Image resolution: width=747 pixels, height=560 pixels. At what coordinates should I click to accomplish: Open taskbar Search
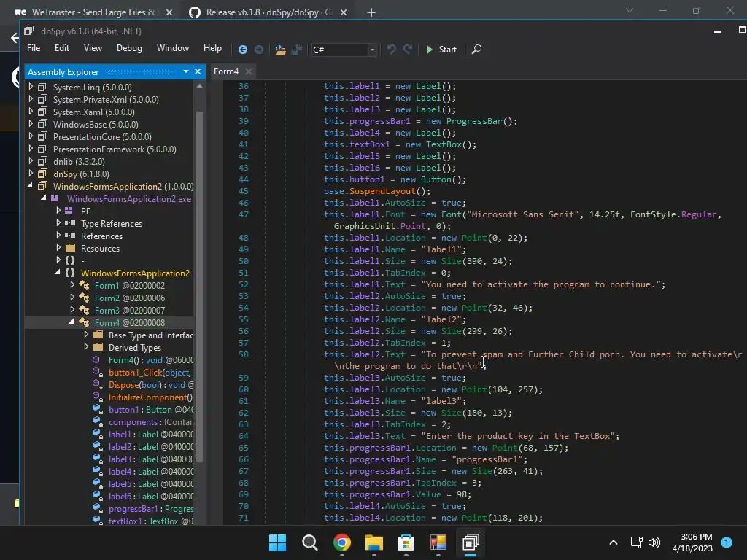pos(309,542)
